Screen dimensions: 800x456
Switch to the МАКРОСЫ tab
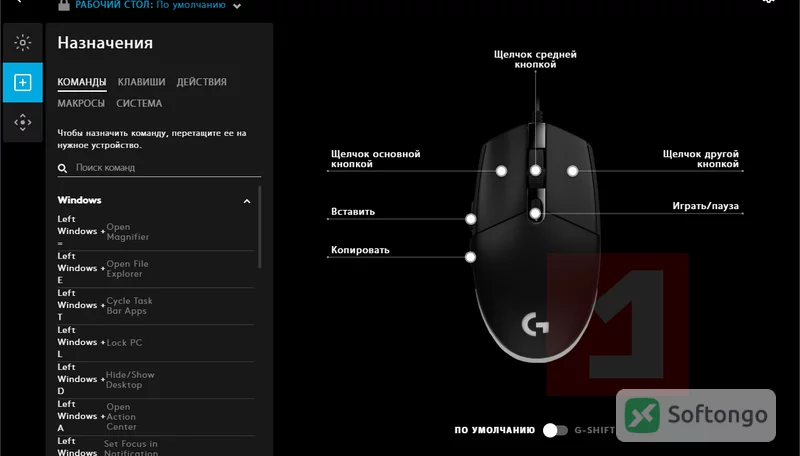[81, 103]
